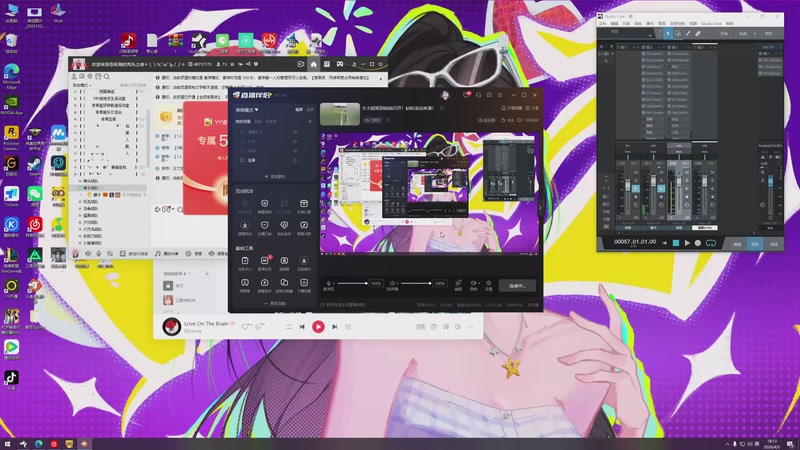This screenshot has width=800, height=450.
Task: Open speaker device dropdown arrow in 直播伴侣
Action: point(396,283)
